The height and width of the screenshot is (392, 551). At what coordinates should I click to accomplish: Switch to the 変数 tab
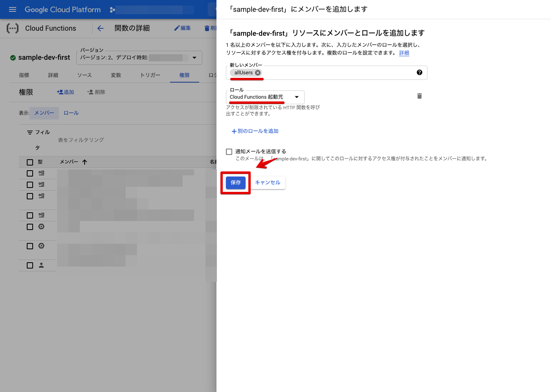click(116, 75)
